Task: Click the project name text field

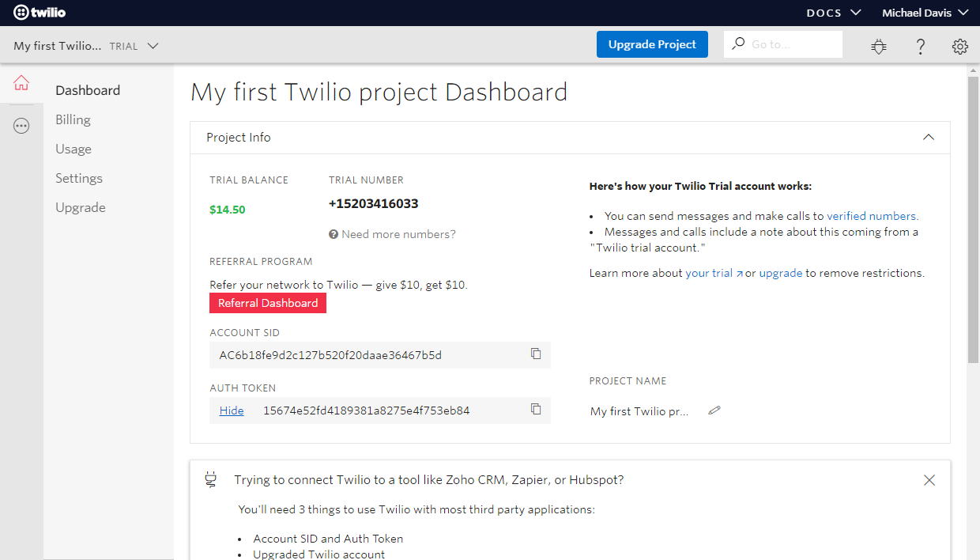Action: [639, 411]
